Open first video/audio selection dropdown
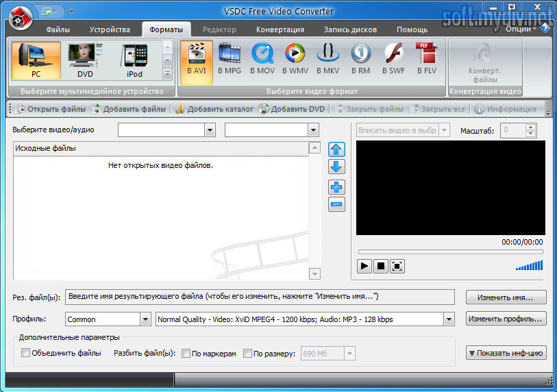Screen dimensions: 557x392 (x=210, y=130)
